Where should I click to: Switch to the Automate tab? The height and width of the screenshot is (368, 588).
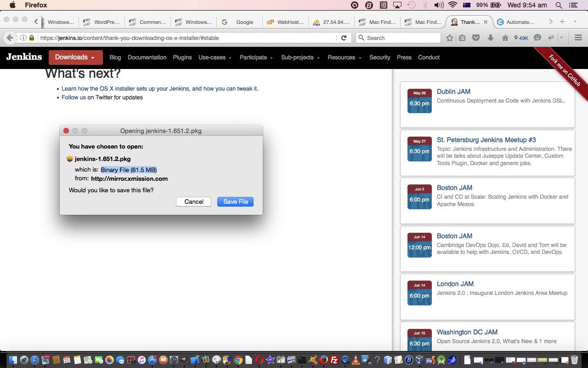point(516,22)
